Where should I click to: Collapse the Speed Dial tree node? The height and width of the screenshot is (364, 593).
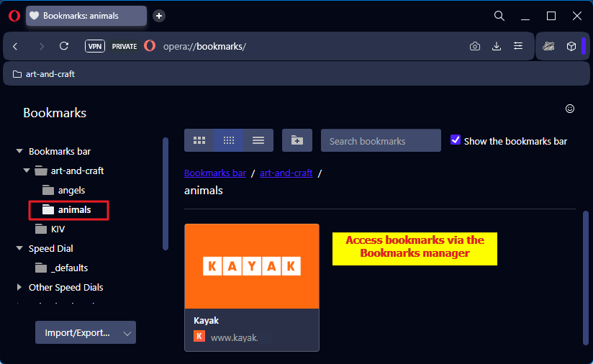[x=19, y=248]
